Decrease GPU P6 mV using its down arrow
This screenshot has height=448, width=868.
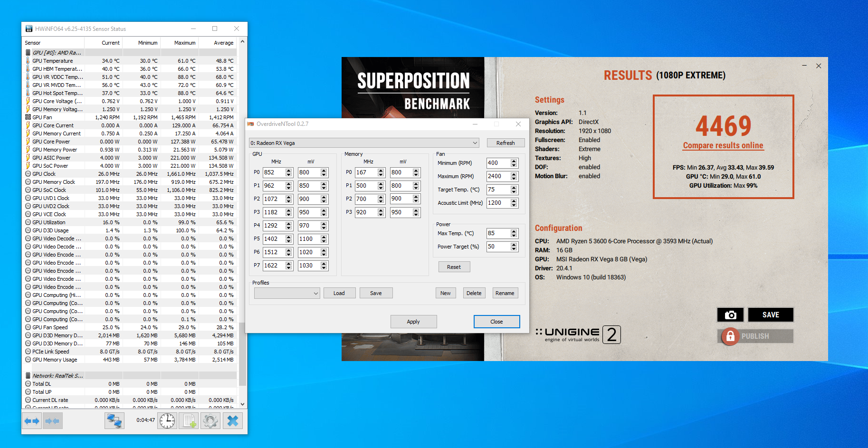tap(324, 255)
